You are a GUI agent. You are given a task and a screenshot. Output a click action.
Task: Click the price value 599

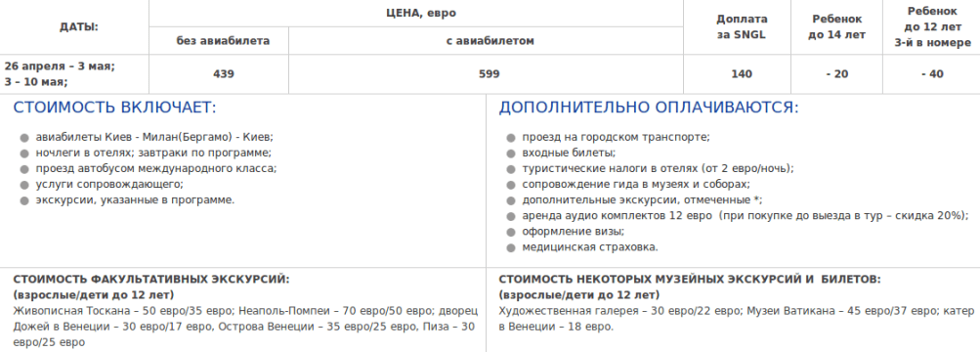(x=490, y=73)
